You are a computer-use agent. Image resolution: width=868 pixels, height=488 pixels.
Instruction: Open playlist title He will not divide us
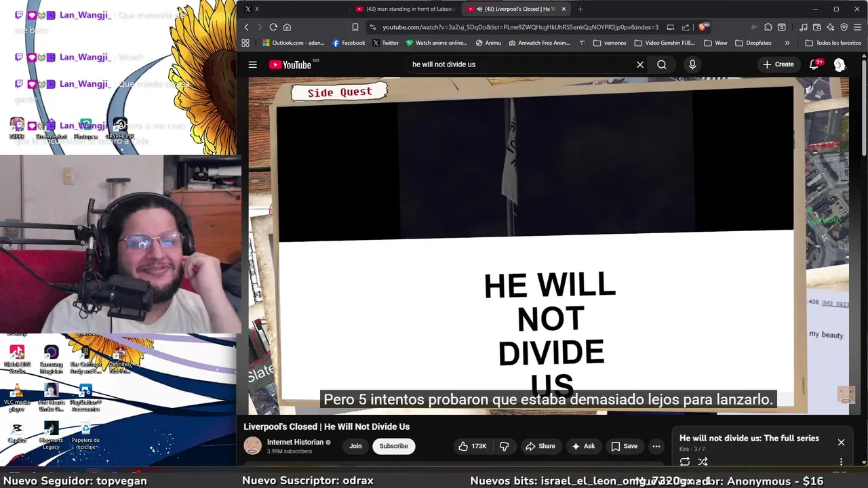pos(749,438)
